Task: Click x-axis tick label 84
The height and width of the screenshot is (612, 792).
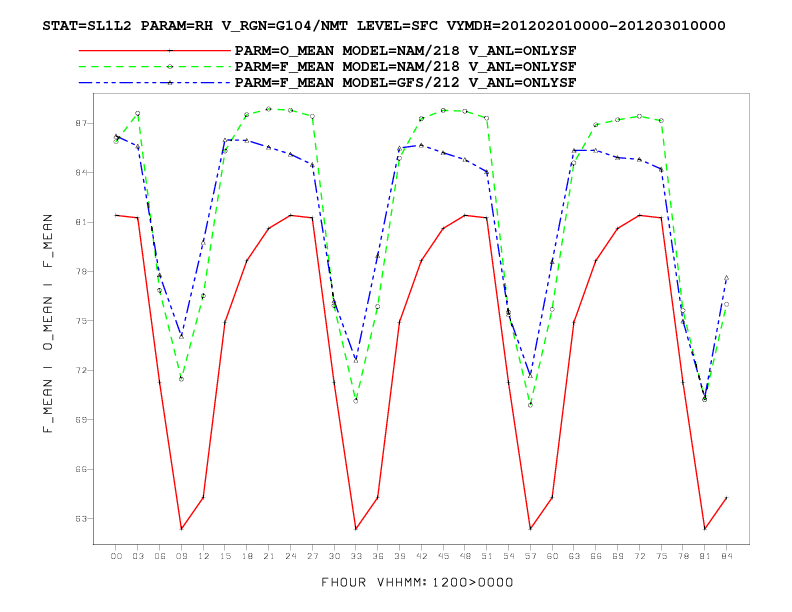Action: coord(726,556)
